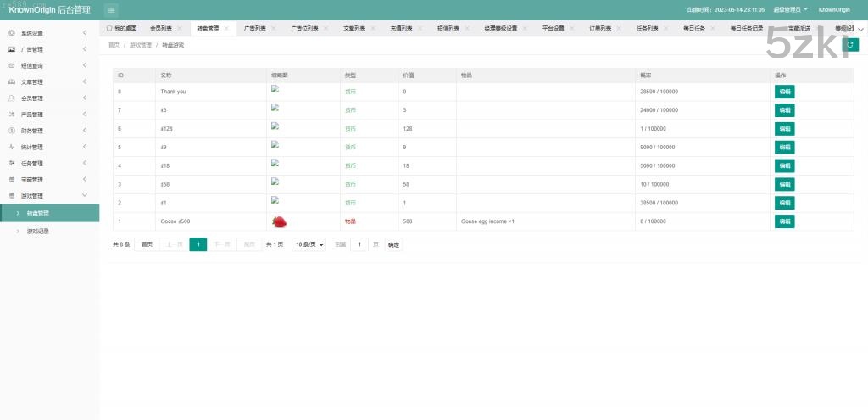Click the 统计管理 chart icon in sidebar
Viewport: 868px width, 420px height.
coord(11,147)
